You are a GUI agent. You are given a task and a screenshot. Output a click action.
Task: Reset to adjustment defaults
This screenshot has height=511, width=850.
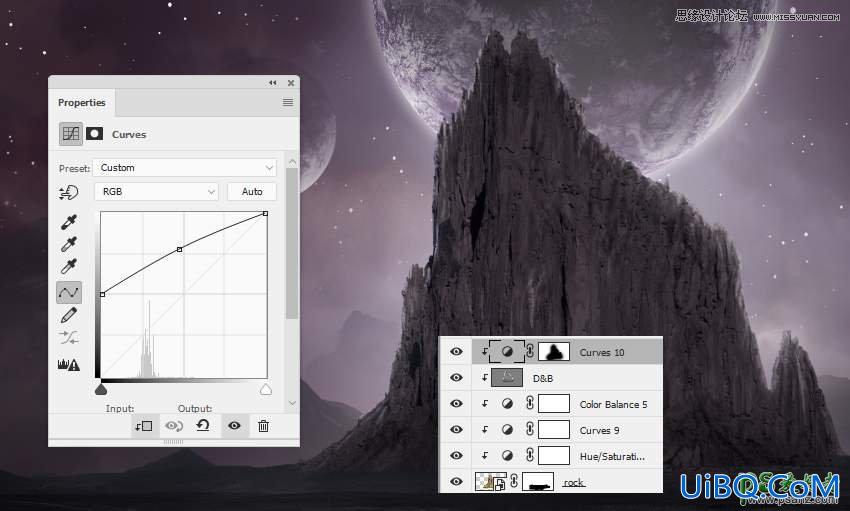203,425
